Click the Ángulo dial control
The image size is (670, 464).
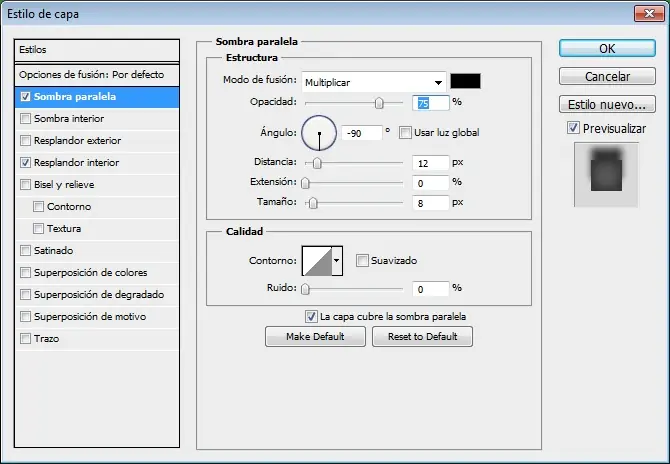(319, 133)
